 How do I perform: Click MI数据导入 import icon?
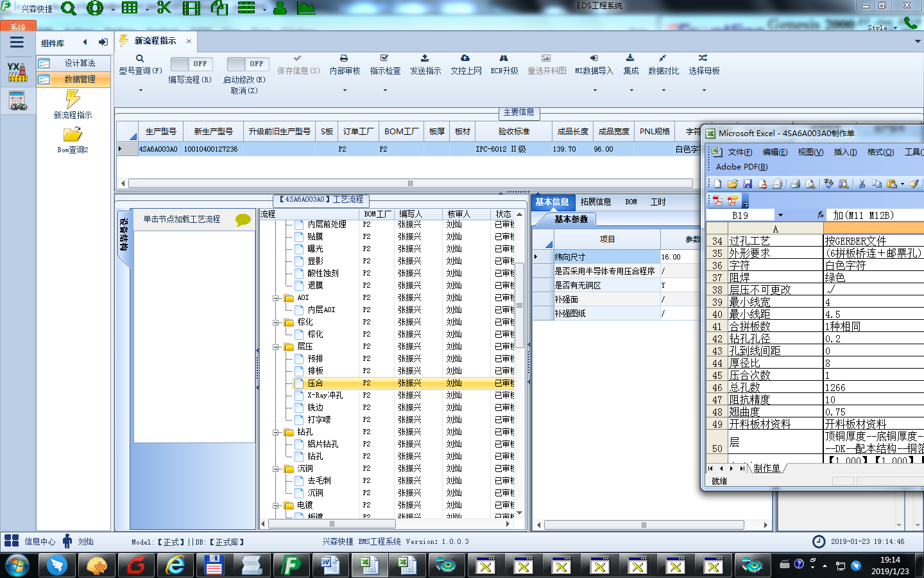(x=594, y=58)
